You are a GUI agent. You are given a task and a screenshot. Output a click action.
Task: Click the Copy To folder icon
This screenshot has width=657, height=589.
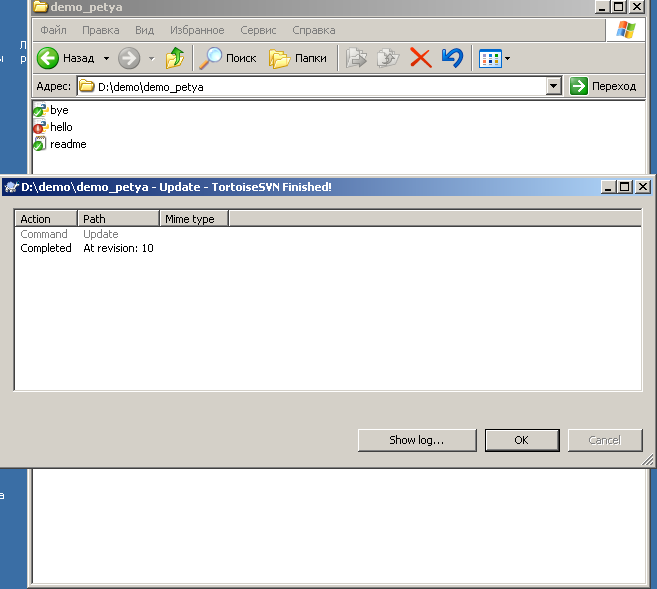[388, 58]
